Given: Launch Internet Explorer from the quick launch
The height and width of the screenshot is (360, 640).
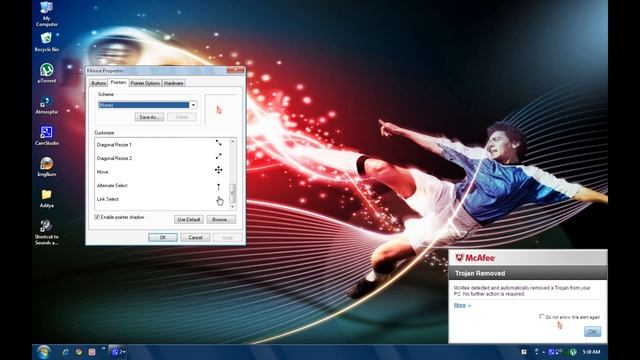Looking at the screenshot, I should [x=65, y=352].
